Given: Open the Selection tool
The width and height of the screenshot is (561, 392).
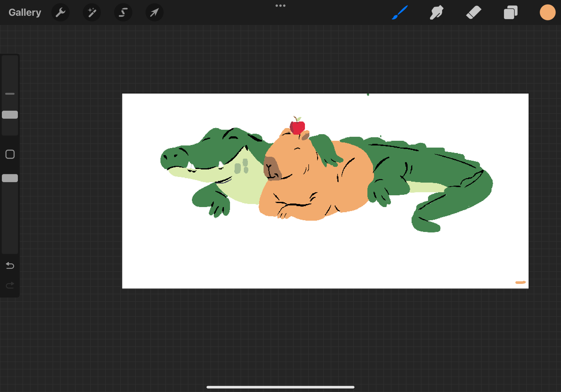Looking at the screenshot, I should 123,12.
